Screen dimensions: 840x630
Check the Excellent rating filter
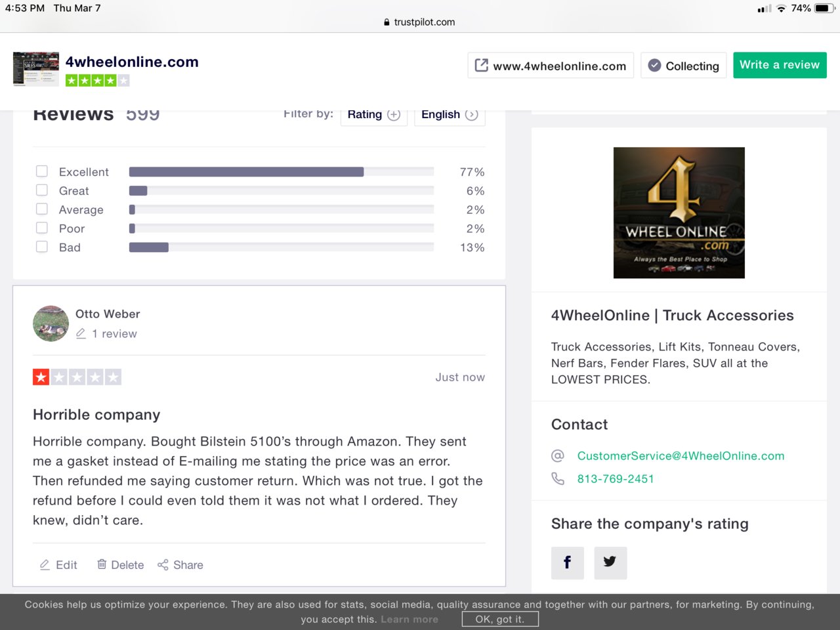pos(42,171)
